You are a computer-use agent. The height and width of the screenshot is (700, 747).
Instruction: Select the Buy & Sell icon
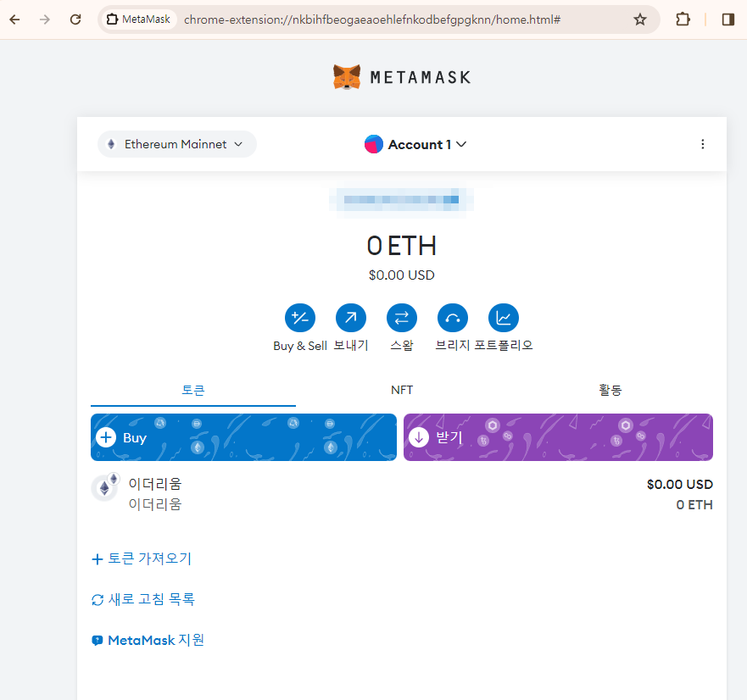click(299, 317)
